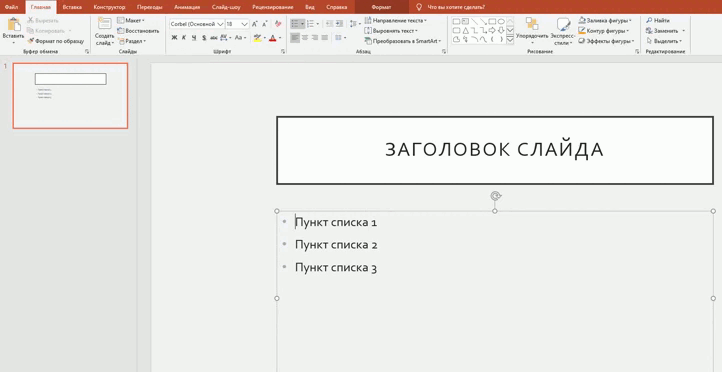The height and width of the screenshot is (372, 722).
Task: Clear all formatting using the eraser icon
Action: click(278, 24)
